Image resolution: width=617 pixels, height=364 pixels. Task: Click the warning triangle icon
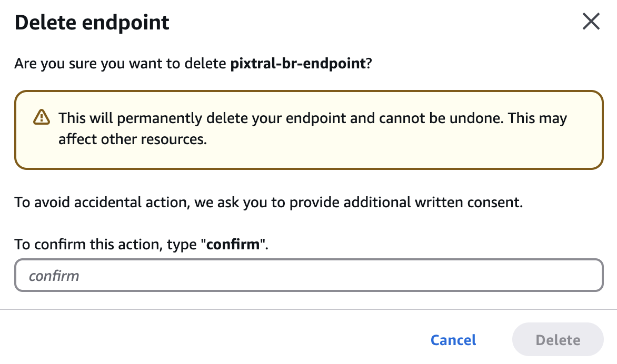(x=41, y=117)
